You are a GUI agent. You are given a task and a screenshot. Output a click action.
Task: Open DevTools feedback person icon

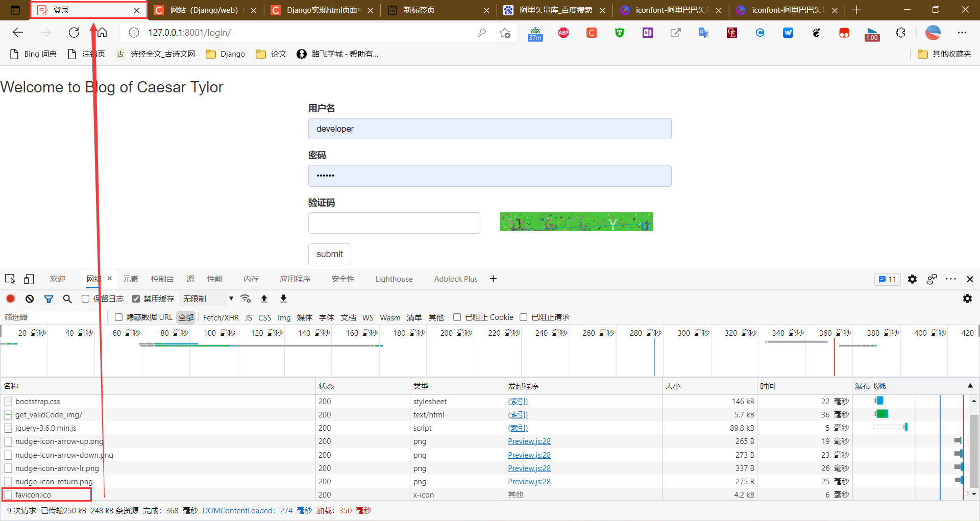(x=932, y=279)
